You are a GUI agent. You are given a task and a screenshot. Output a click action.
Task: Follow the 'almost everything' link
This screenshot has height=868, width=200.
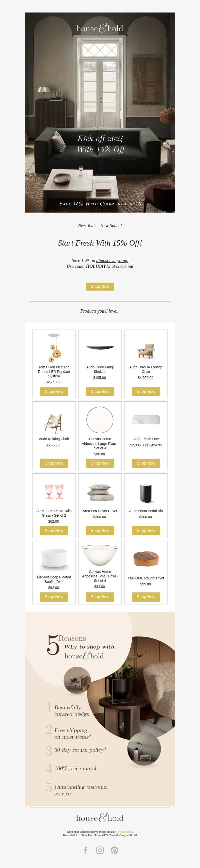112,261
